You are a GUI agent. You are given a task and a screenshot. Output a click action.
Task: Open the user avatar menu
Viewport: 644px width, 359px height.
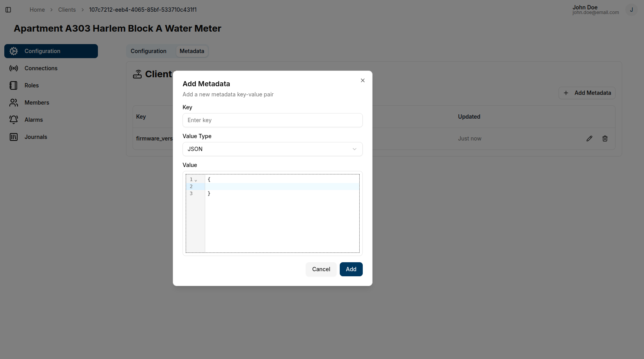click(631, 9)
